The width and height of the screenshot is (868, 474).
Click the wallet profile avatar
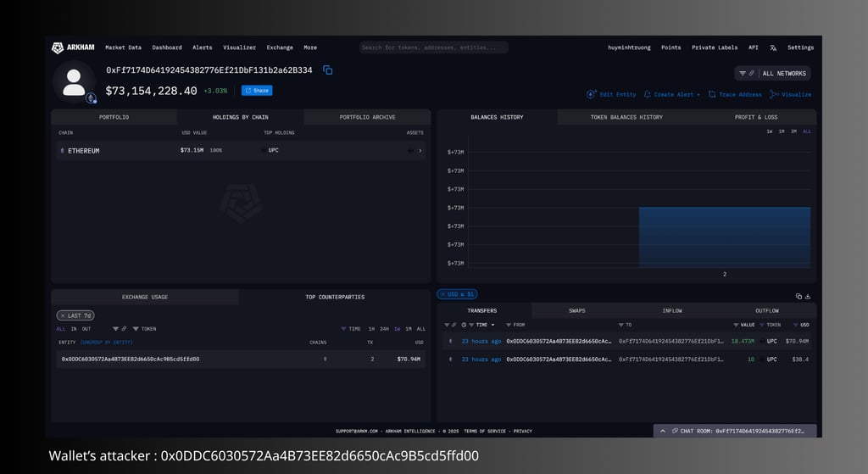pyautogui.click(x=74, y=82)
